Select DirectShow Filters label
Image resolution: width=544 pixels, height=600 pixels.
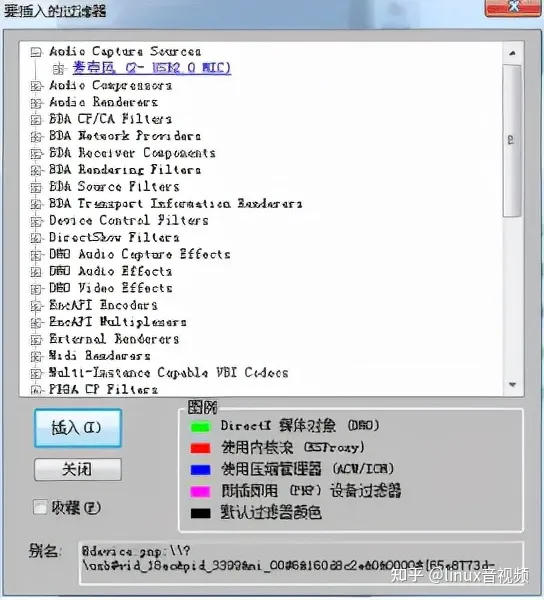pyautogui.click(x=114, y=237)
